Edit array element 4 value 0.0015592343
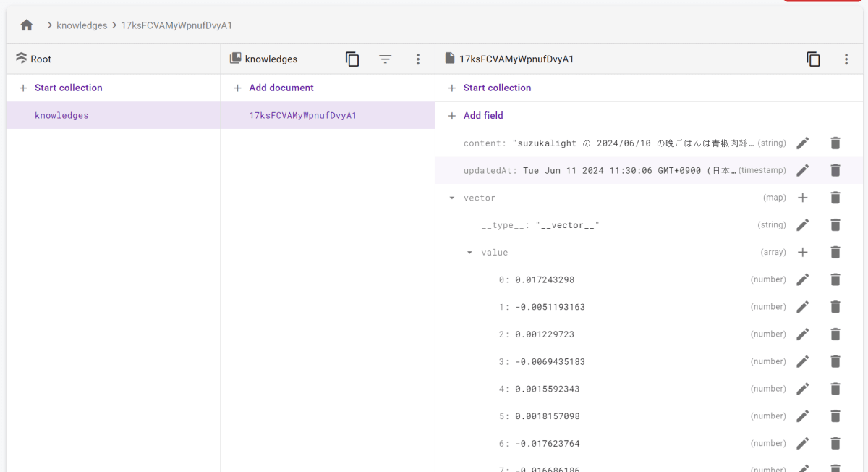Screen dimensions: 868x472 tap(802, 389)
